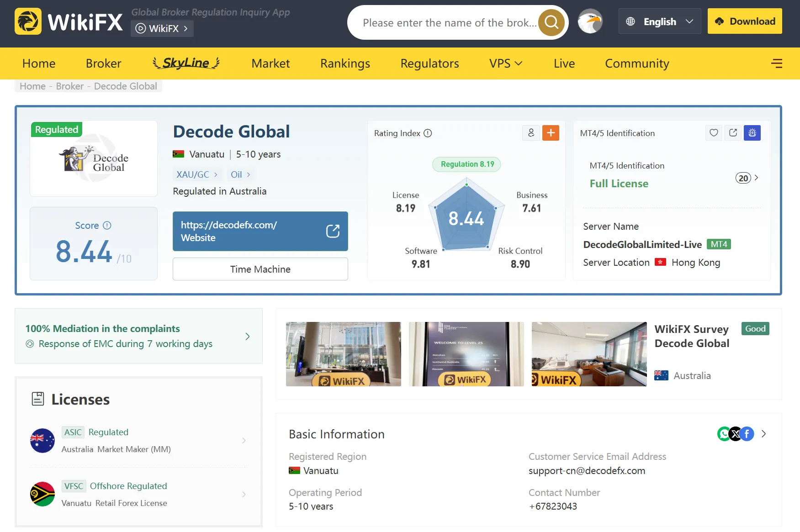Click the Full License text

tap(619, 184)
